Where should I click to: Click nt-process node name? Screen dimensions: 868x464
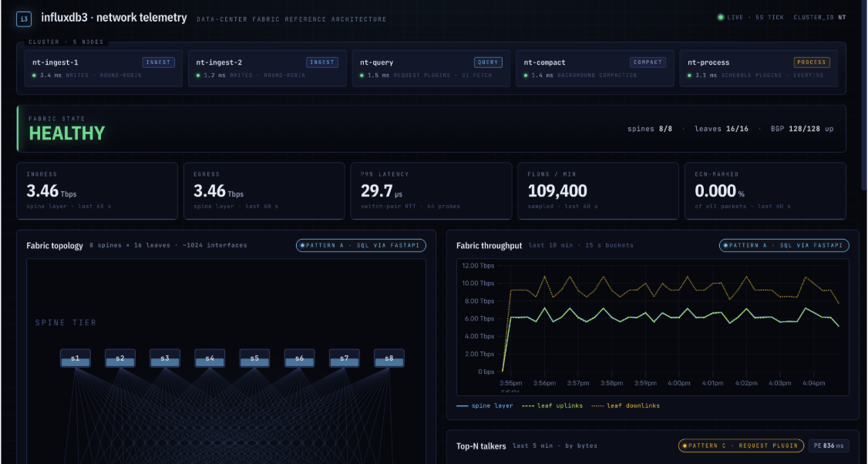pos(708,62)
